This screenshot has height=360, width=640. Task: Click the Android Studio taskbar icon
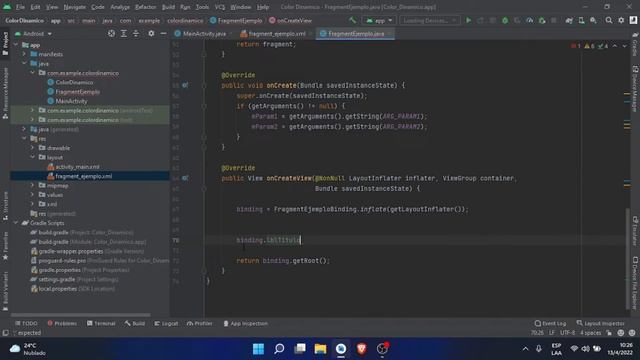click(x=341, y=349)
